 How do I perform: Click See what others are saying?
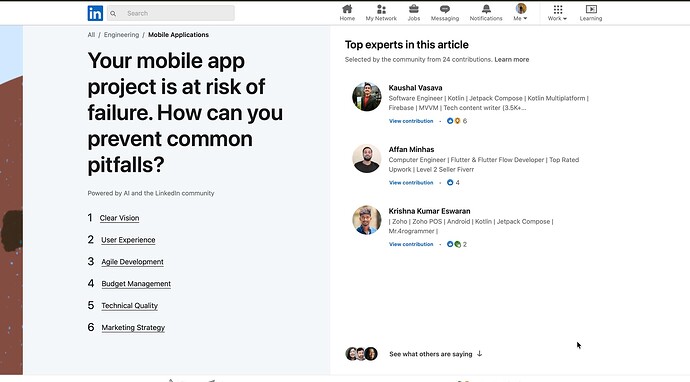tap(431, 354)
